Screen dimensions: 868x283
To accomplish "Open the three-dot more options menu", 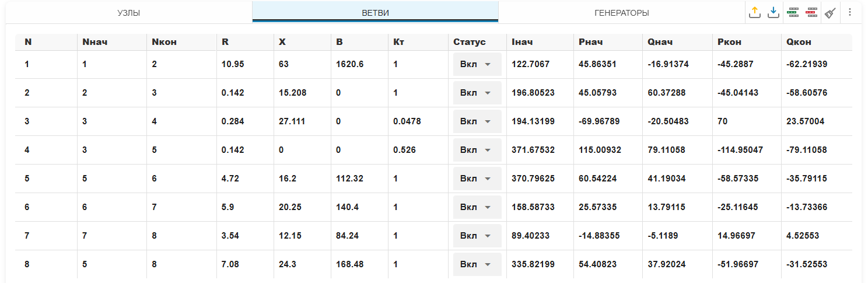I will [x=850, y=12].
